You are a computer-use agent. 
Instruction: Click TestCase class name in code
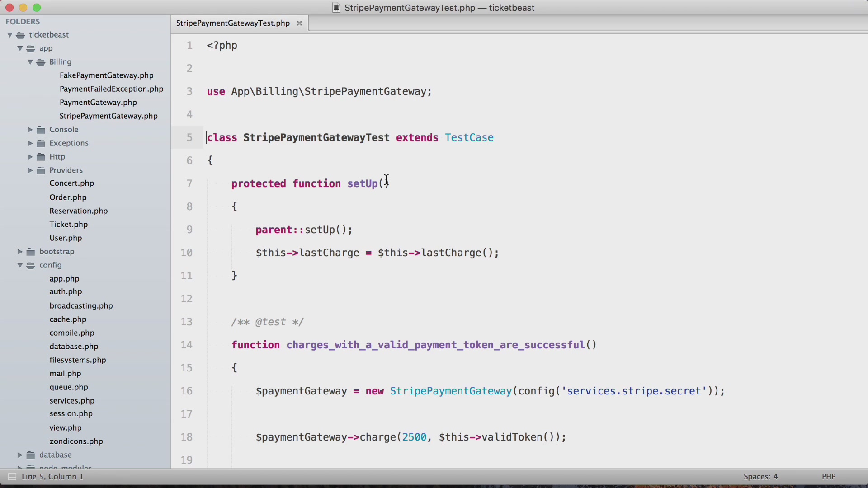click(469, 137)
